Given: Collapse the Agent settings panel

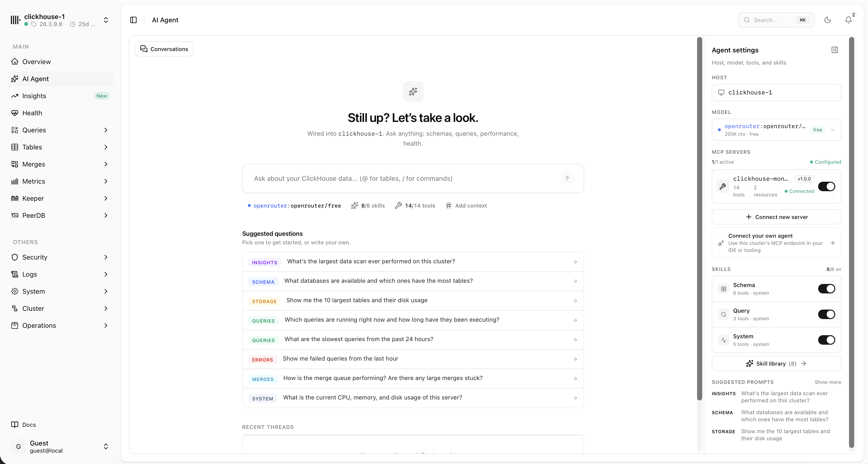Looking at the screenshot, I should coord(835,50).
